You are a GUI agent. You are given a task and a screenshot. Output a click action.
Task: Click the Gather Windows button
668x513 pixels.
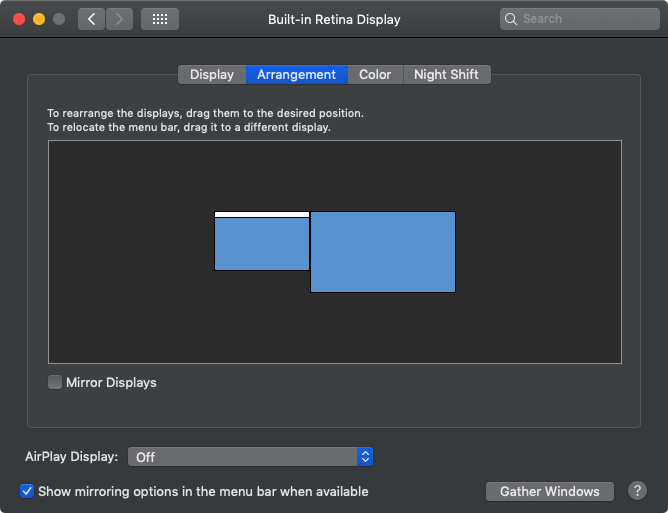click(x=550, y=492)
